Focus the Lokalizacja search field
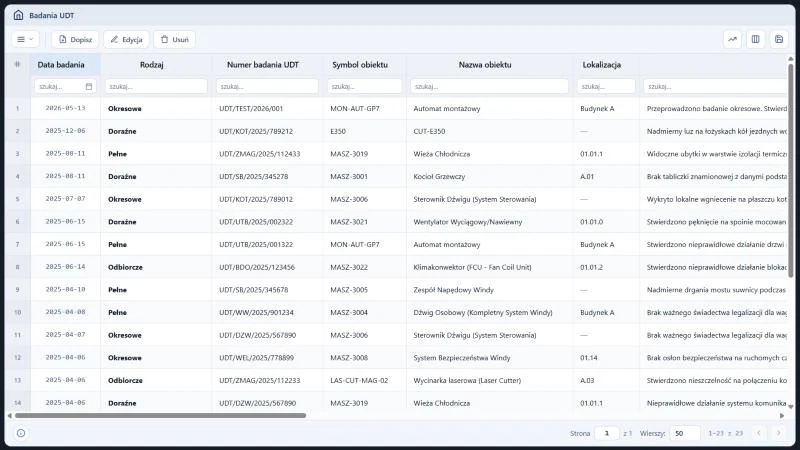Image resolution: width=800 pixels, height=450 pixels. [x=606, y=86]
